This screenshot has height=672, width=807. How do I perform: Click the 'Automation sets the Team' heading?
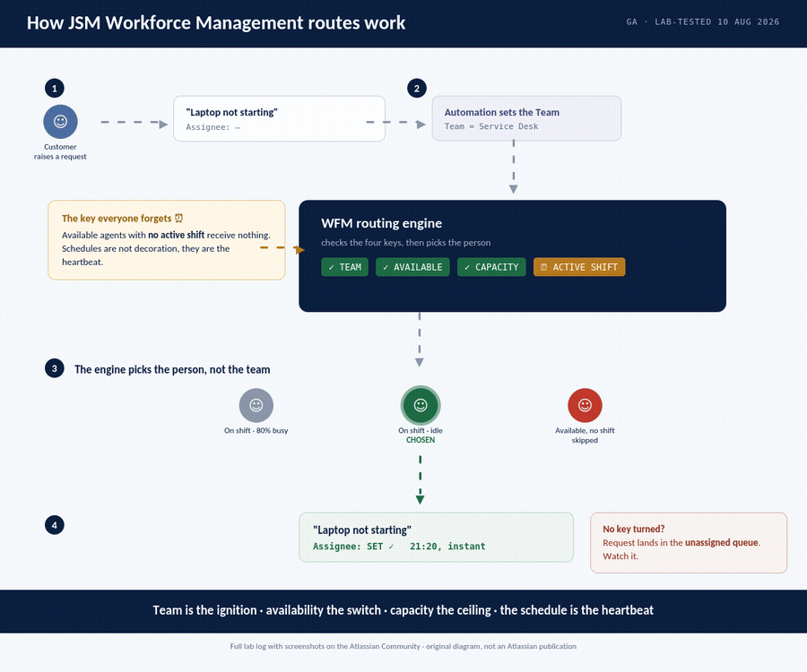(502, 112)
